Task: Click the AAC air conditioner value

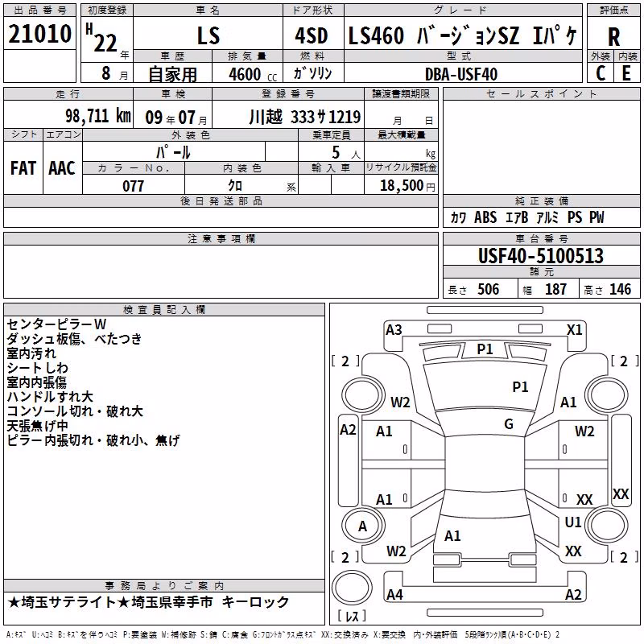Action: coord(62,168)
